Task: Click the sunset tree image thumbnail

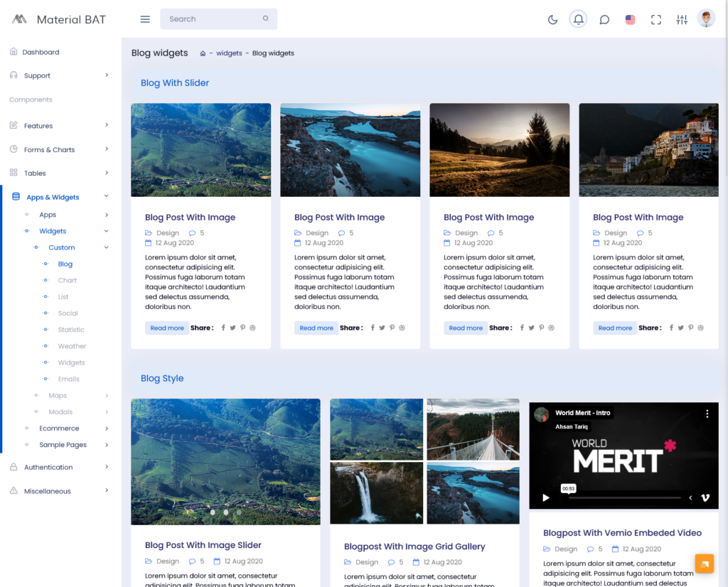Action: click(x=499, y=150)
